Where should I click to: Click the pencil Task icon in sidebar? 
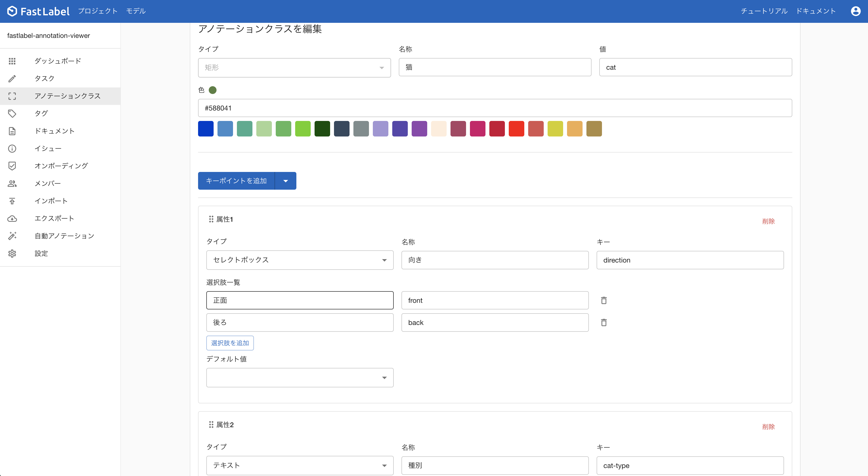12,78
